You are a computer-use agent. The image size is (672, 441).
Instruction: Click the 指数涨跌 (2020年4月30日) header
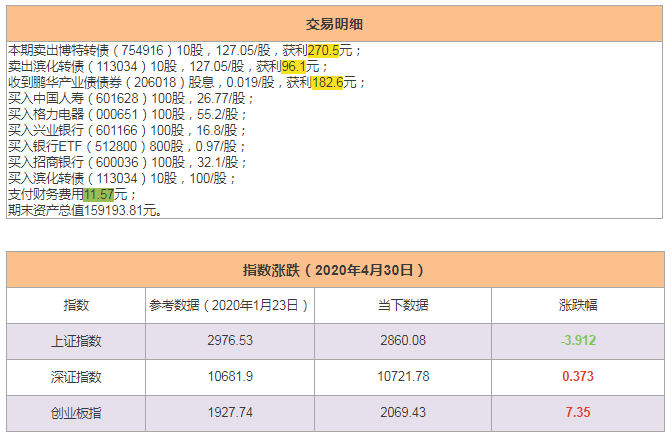pos(335,270)
